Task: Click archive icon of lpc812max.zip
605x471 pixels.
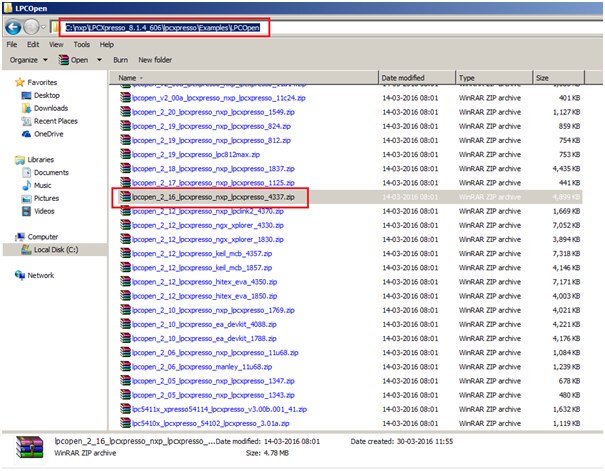Action: tap(125, 154)
